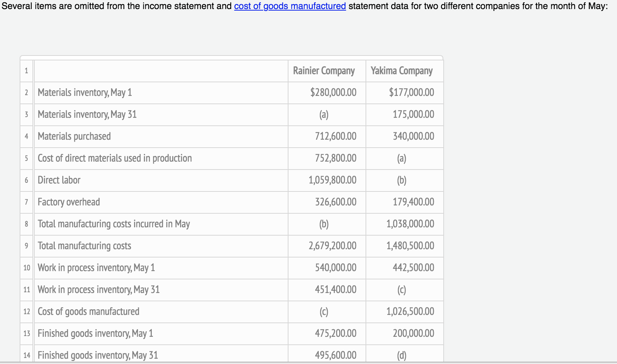Screen dimensions: 617x364
Task: Open the cost of goods manufactured hyperlink
Action: coord(289,6)
